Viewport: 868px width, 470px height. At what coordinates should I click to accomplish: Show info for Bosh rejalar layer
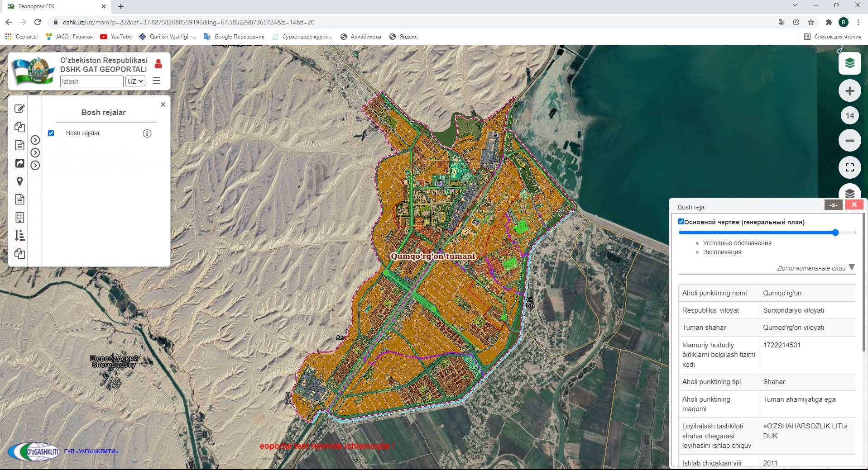147,133
